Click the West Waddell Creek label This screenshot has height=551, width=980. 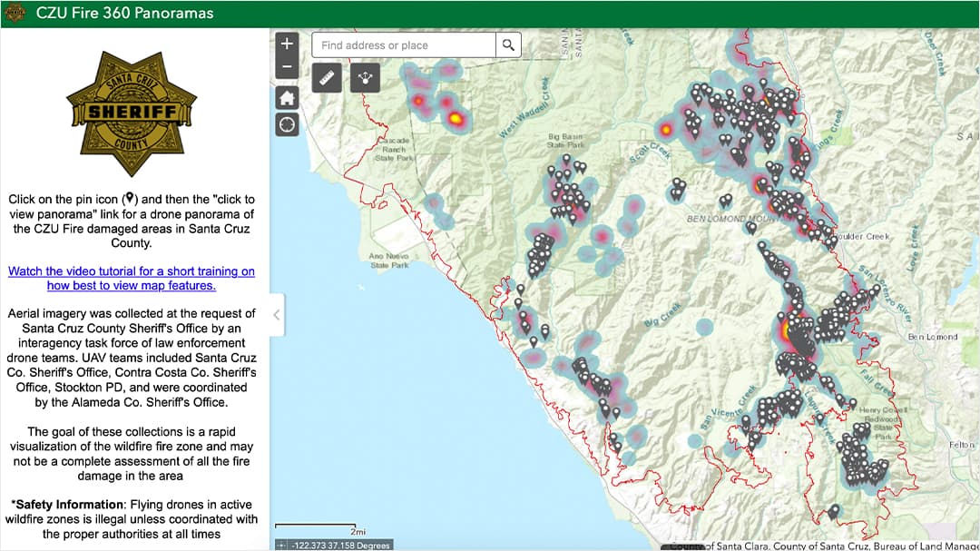(524, 108)
